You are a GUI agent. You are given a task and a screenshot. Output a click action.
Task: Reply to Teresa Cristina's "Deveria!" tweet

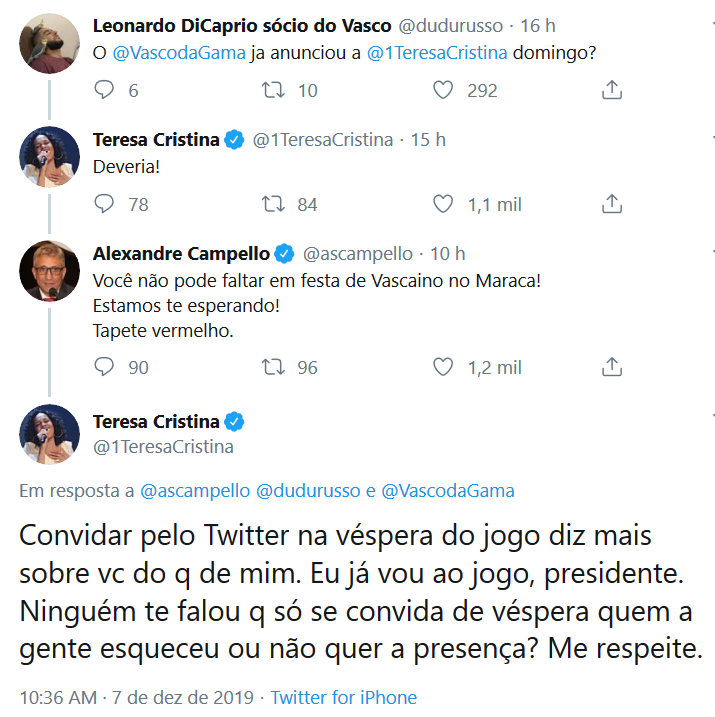point(105,204)
